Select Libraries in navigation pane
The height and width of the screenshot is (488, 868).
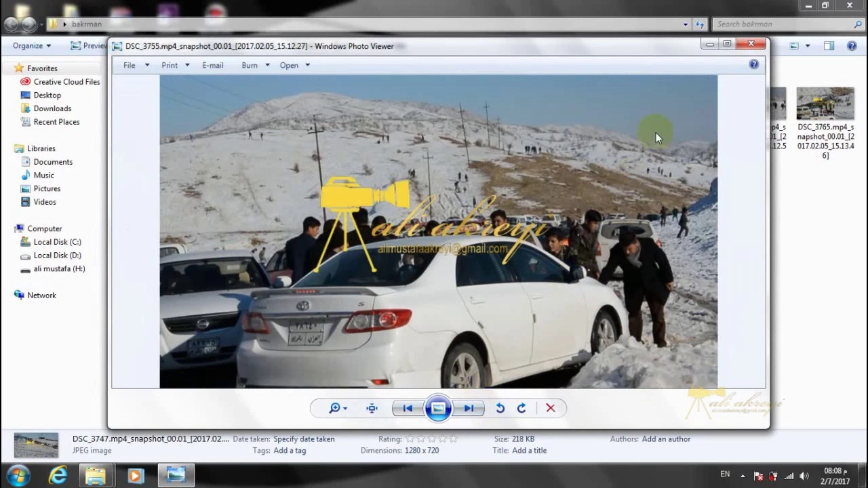point(41,148)
